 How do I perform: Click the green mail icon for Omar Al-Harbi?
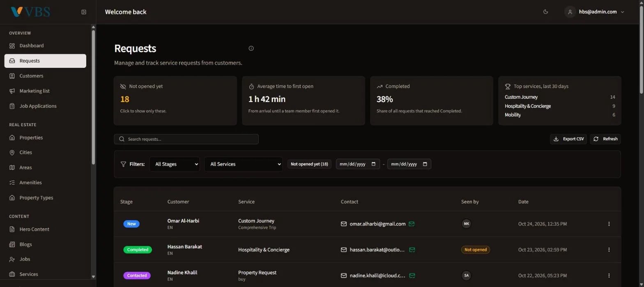pyautogui.click(x=412, y=224)
